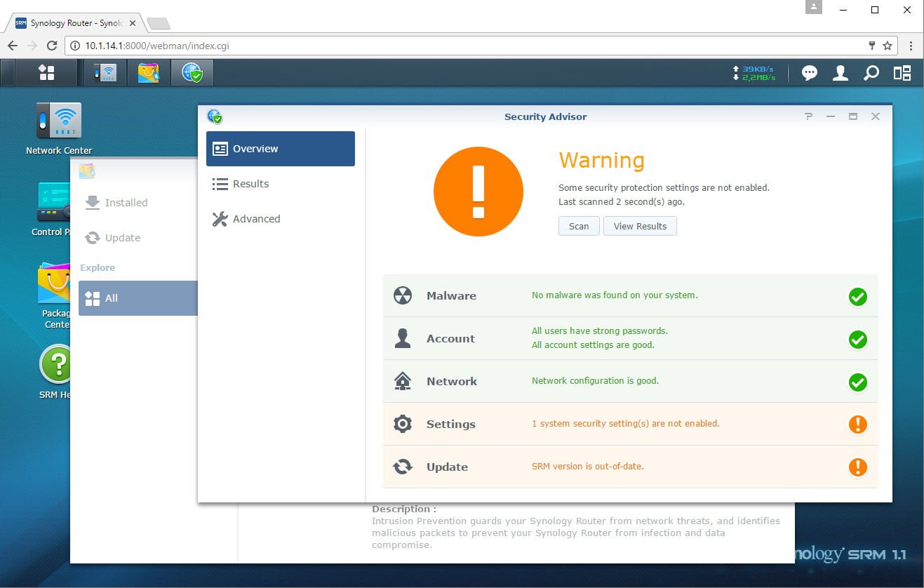Click the Security Advisor title bar icon
Viewport: 924px width, 588px height.
[215, 116]
